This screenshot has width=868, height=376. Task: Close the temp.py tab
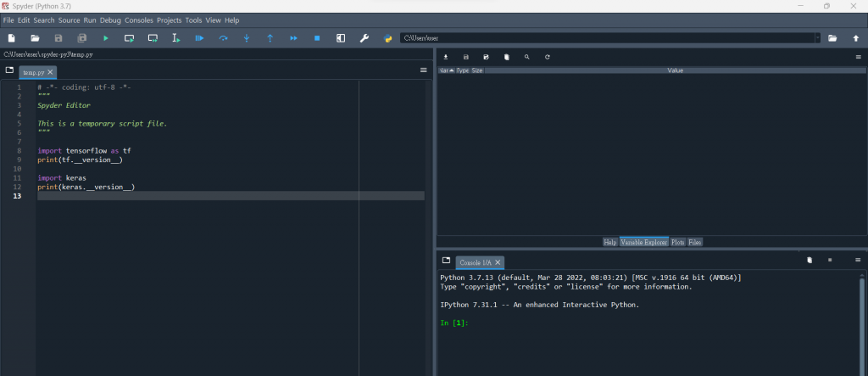50,72
